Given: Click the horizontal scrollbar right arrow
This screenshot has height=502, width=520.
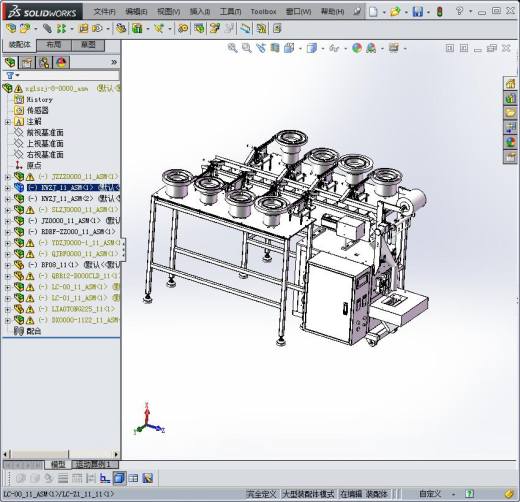Looking at the screenshot, I should (116, 454).
